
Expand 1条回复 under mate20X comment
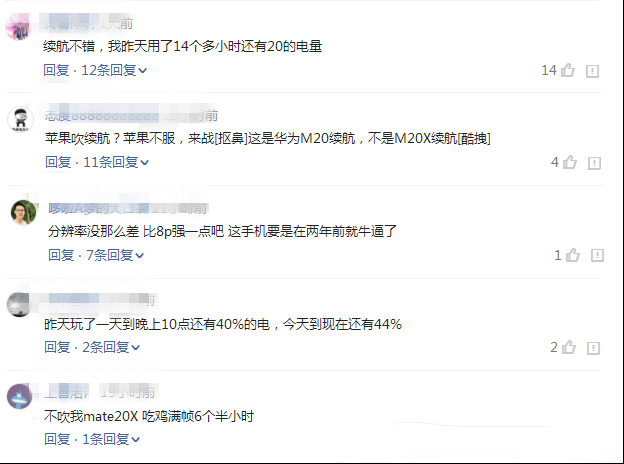(x=111, y=439)
